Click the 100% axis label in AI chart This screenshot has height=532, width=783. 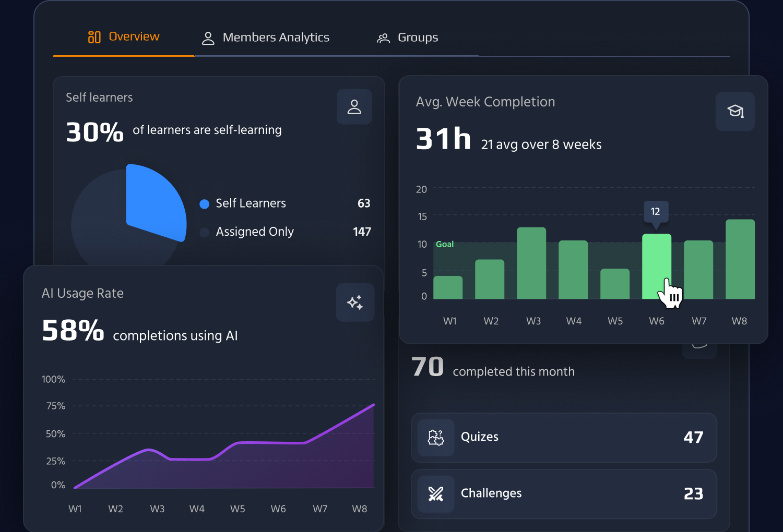pyautogui.click(x=53, y=379)
